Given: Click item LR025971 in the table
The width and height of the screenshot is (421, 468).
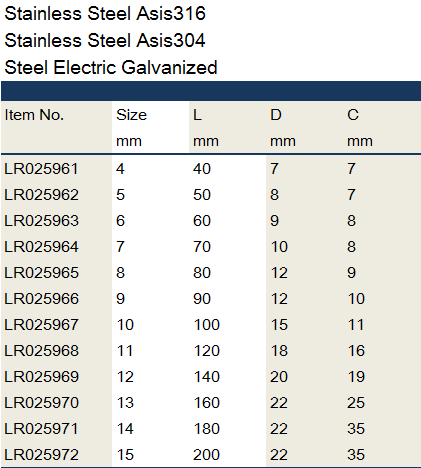Looking at the screenshot, I should (x=41, y=429).
